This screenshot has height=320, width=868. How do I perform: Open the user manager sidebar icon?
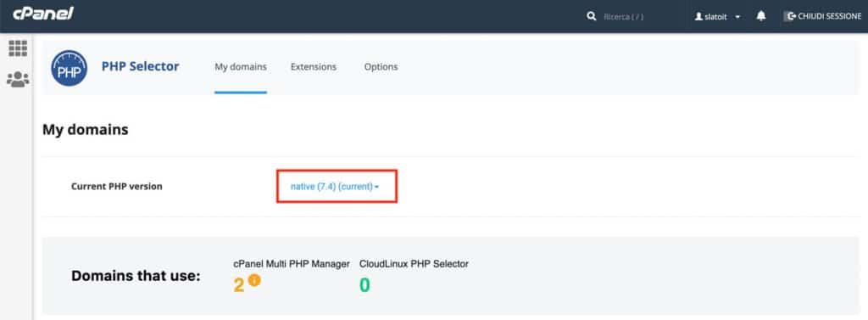pos(18,79)
